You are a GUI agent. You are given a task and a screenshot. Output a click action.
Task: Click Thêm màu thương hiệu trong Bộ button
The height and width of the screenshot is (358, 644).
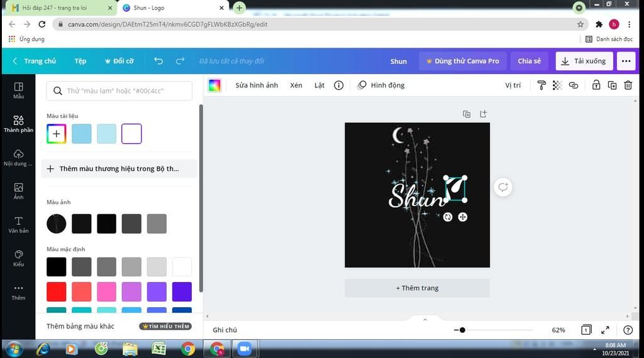tap(119, 168)
